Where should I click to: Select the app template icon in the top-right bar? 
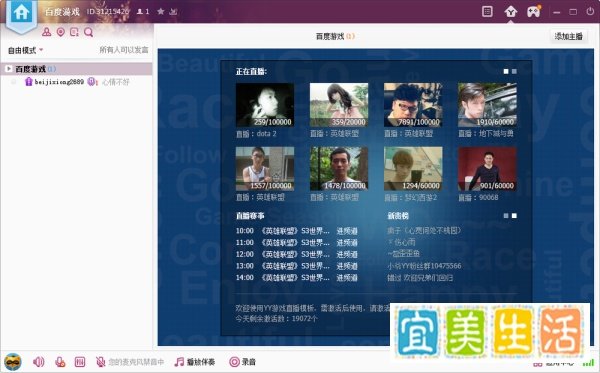(510, 12)
